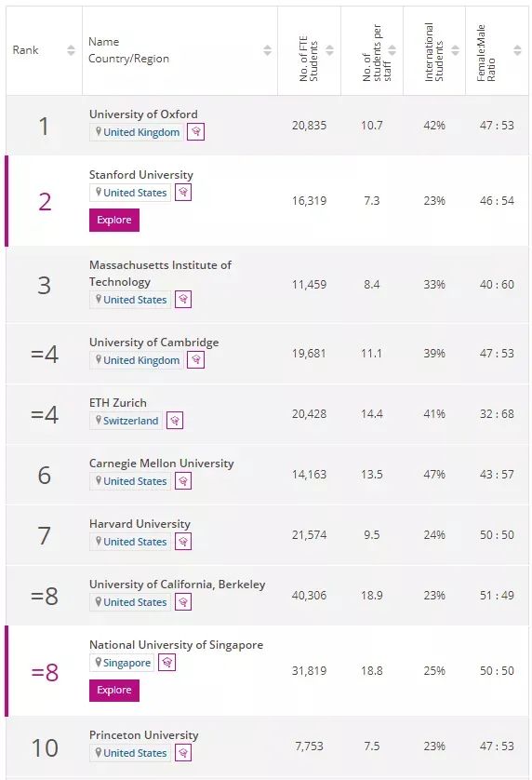Sort by No. of students per staff arrows
Viewport: 532px width, 780px height.
(x=392, y=50)
